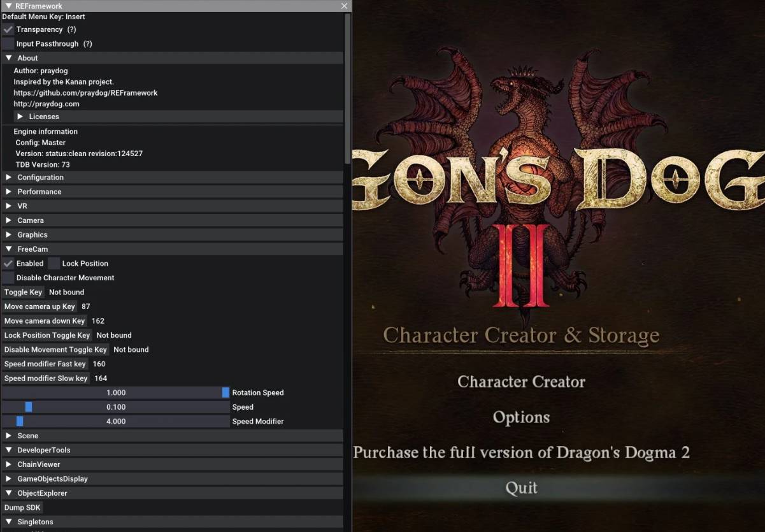765x532 pixels.
Task: Collapse the DeveloperTools section
Action: tap(173, 450)
